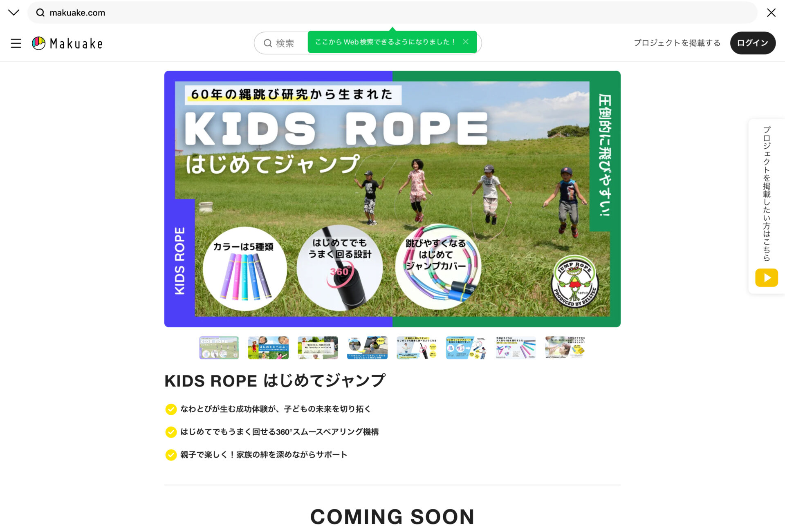Close the browser overlay with X
The width and height of the screenshot is (785, 532).
point(771,13)
